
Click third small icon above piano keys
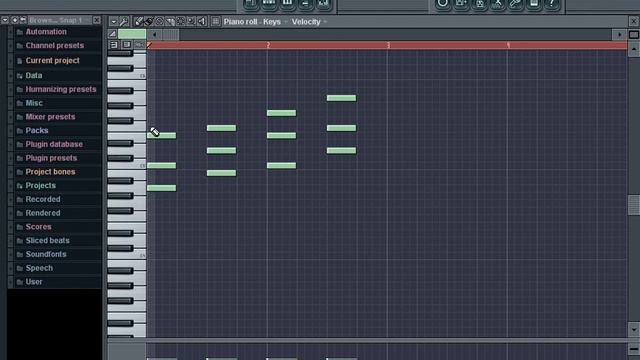pyautogui.click(x=140, y=44)
